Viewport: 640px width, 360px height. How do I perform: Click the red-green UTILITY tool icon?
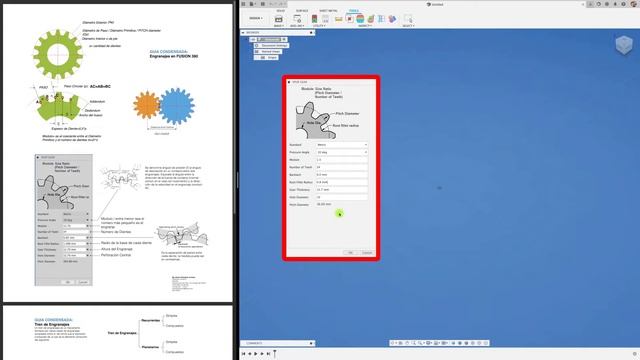click(314, 19)
